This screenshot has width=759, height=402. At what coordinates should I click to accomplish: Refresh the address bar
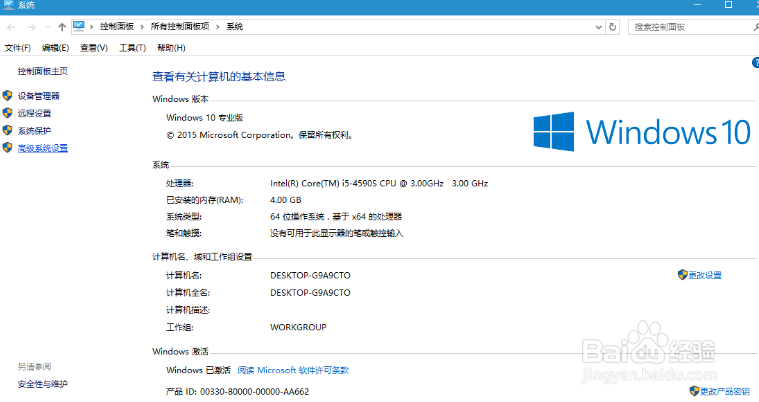612,27
